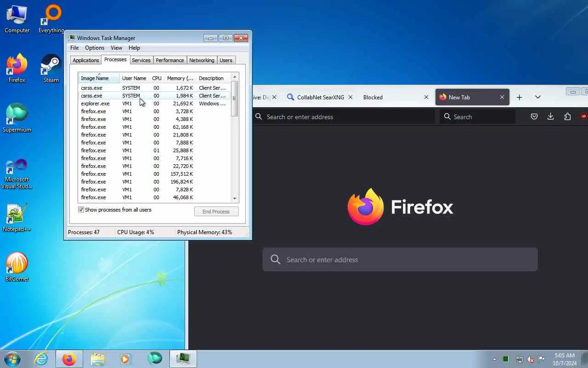The height and width of the screenshot is (368, 588).
Task: Open the Help menu in Task Manager
Action: click(x=134, y=48)
